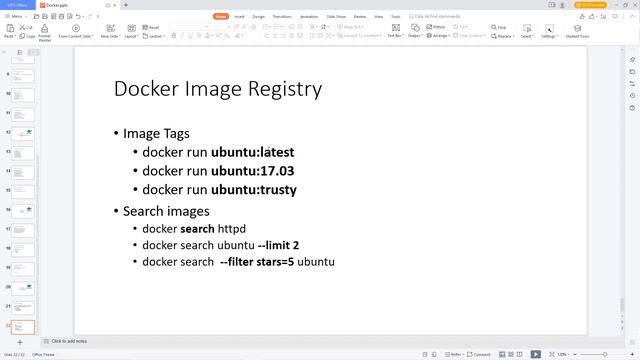Open the Section dropdown

tap(153, 36)
